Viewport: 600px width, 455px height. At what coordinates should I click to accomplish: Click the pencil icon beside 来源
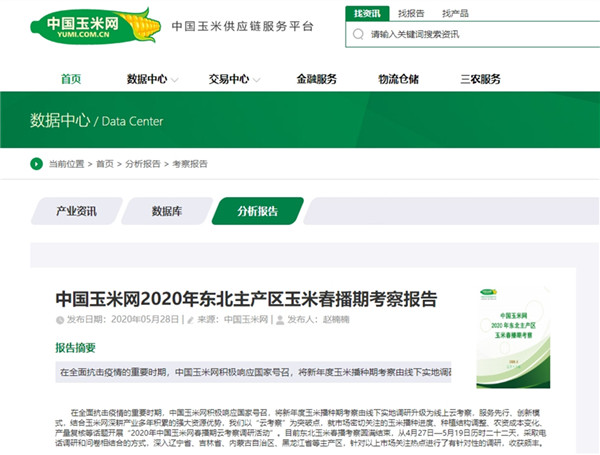191,320
